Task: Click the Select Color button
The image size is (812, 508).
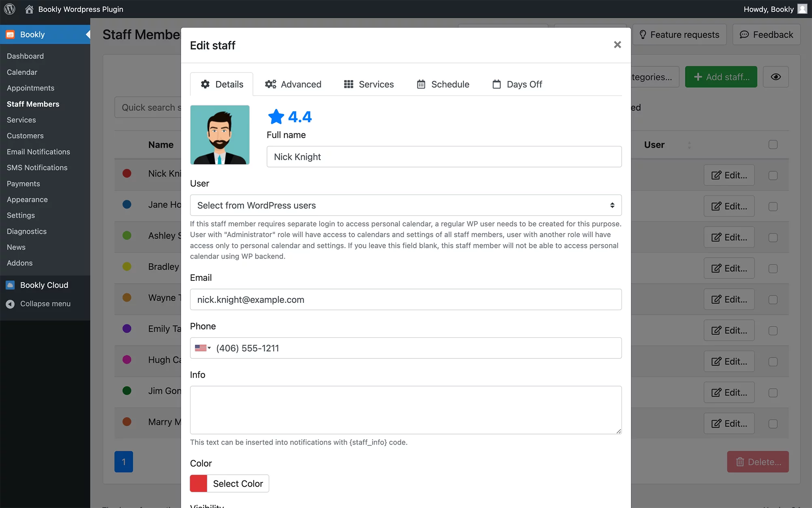Action: [x=238, y=484]
